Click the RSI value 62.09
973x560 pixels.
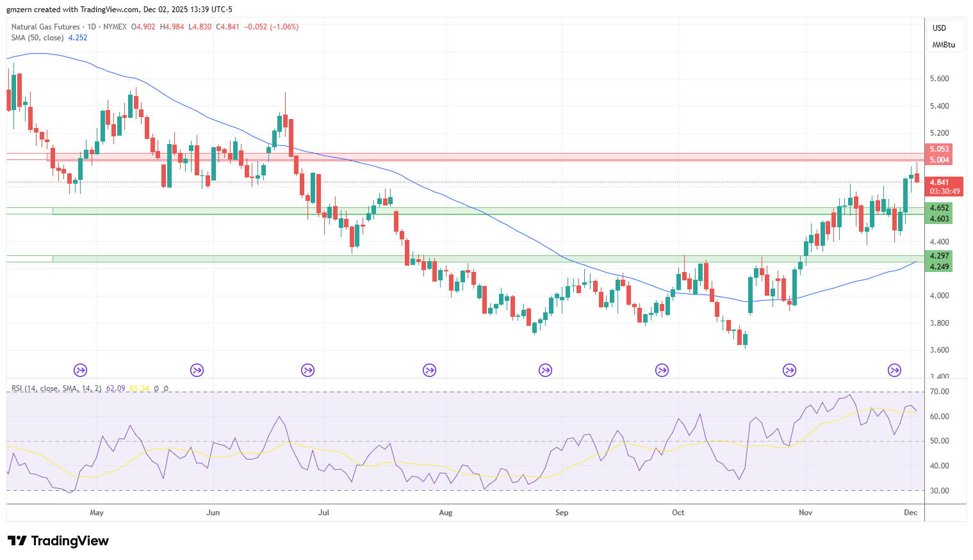(115, 388)
